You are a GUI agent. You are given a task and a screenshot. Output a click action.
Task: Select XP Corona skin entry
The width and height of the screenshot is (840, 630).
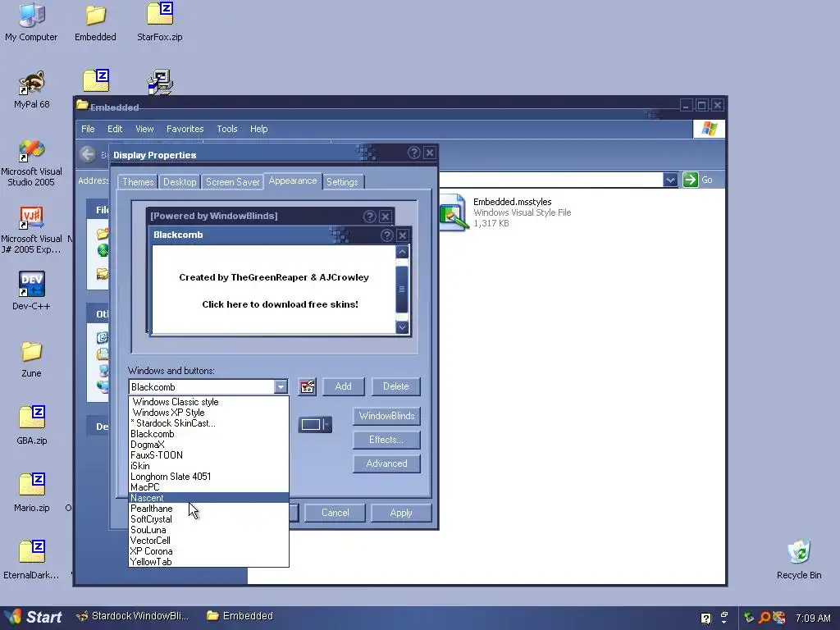pyautogui.click(x=209, y=551)
